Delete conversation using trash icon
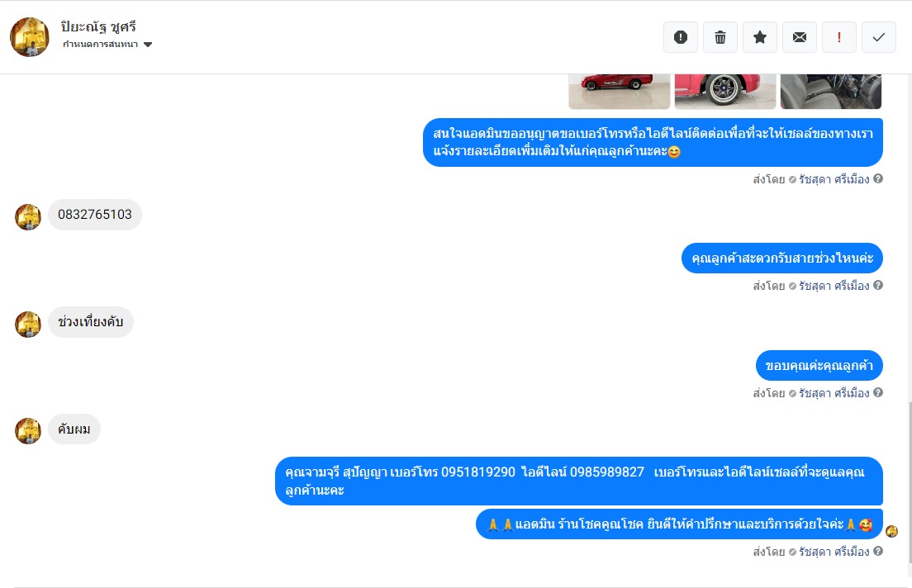 (720, 37)
